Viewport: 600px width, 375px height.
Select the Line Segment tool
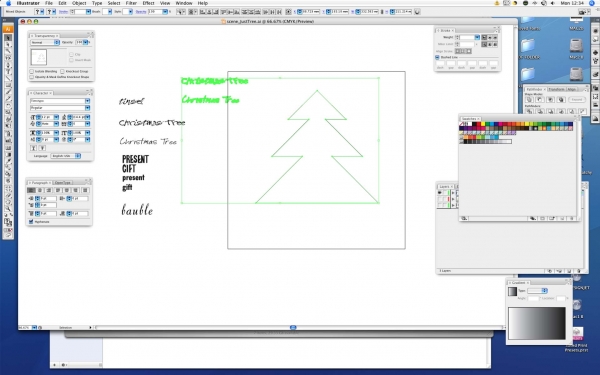pyautogui.click(x=8, y=78)
